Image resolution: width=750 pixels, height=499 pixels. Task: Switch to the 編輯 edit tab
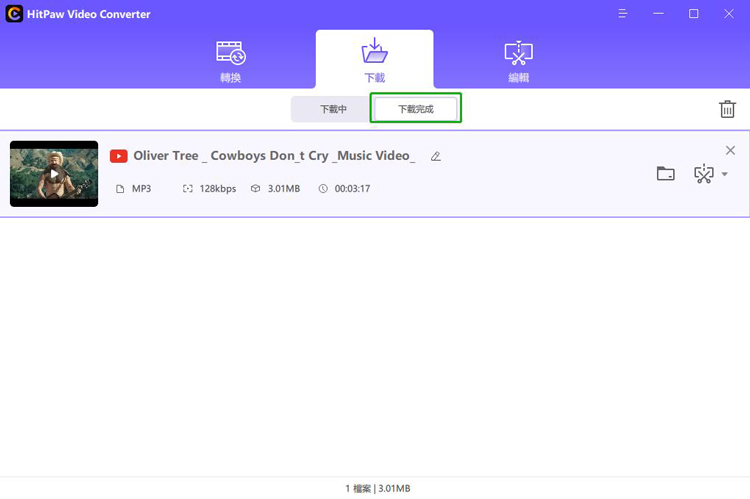pyautogui.click(x=518, y=62)
